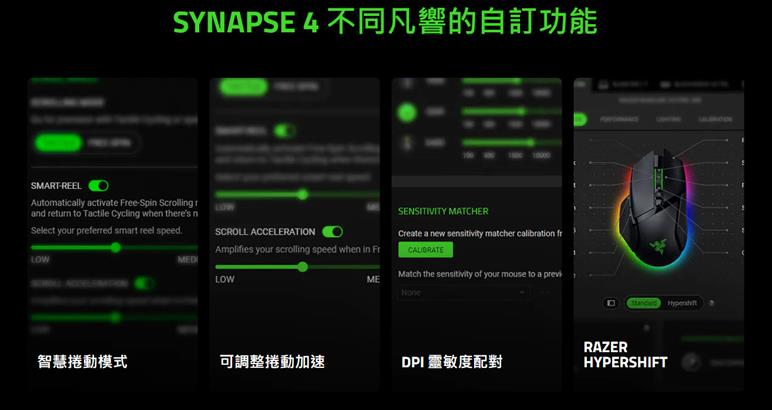Click the sidebar layout icon left of Standard
The width and height of the screenshot is (772, 410).
pyautogui.click(x=611, y=303)
